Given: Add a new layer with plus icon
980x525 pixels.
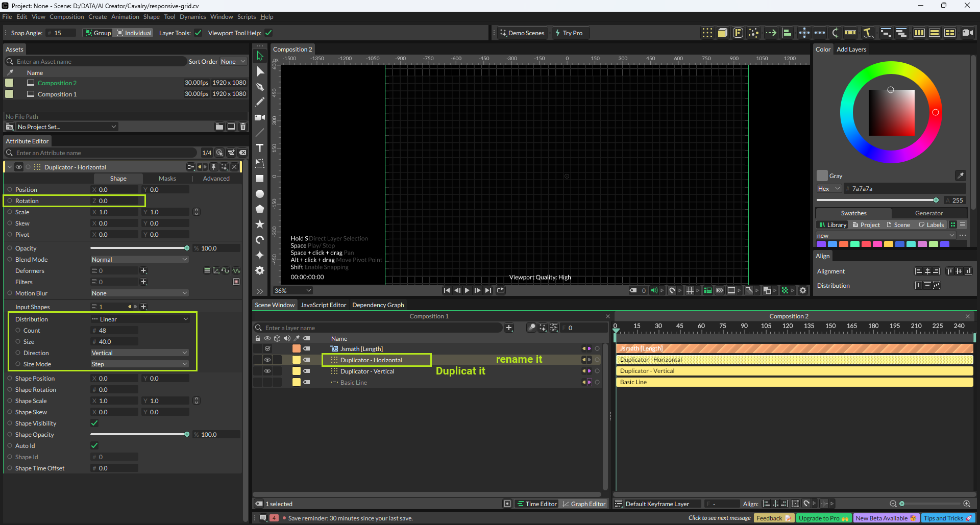Looking at the screenshot, I should [508, 328].
